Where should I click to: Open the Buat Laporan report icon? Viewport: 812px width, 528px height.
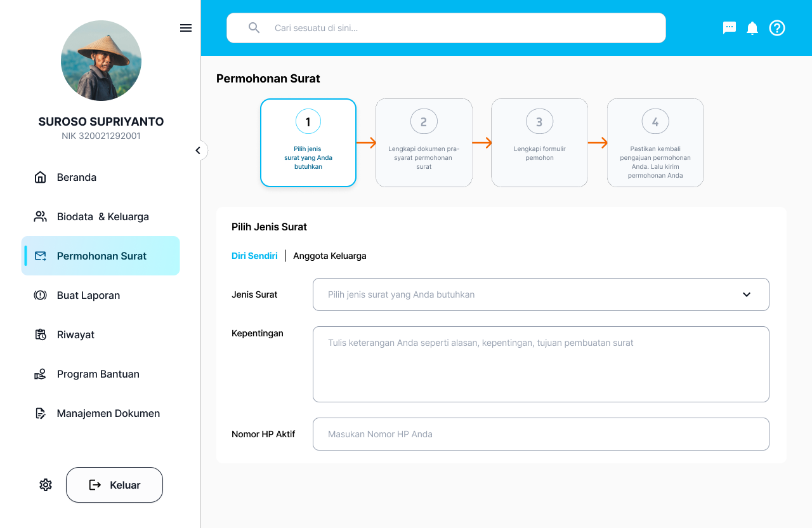(40, 295)
